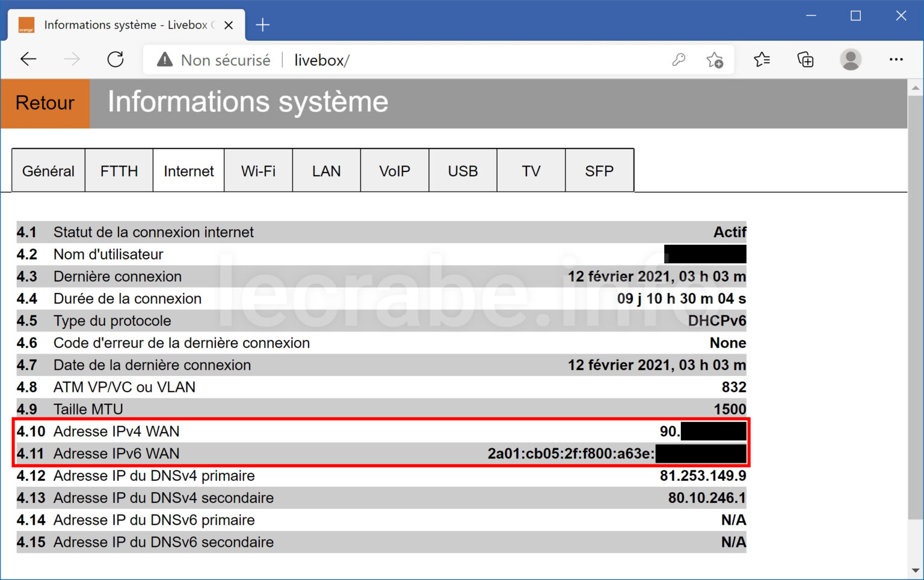
Task: Click the user profile avatar
Action: point(851,60)
